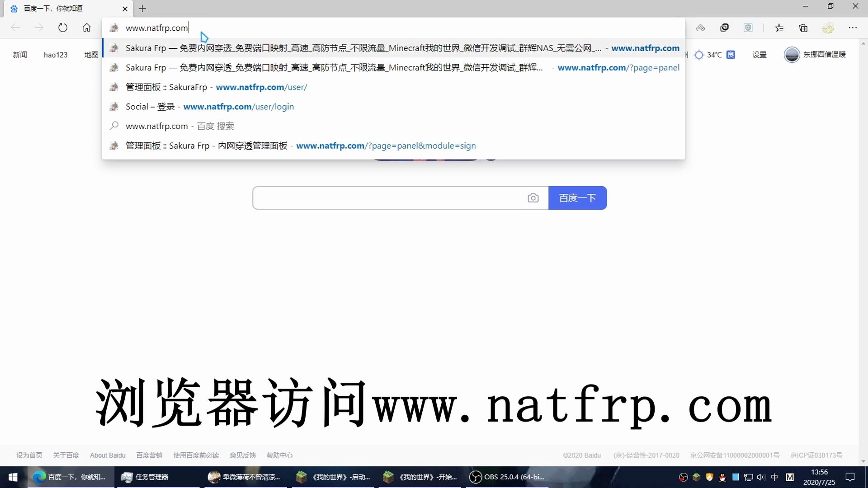868x488 pixels.
Task: Select first suggestion ending with www.natfrp.com
Action: (x=393, y=48)
